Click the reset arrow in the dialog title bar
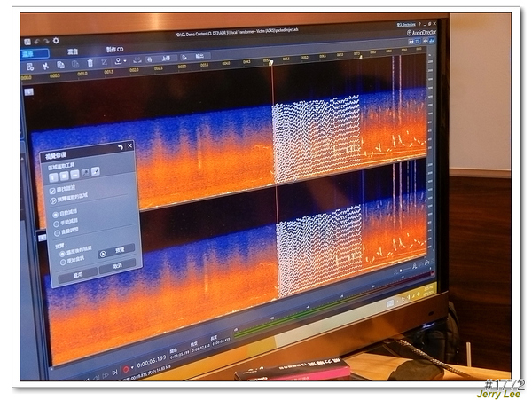532x400 pixels. 121,147
